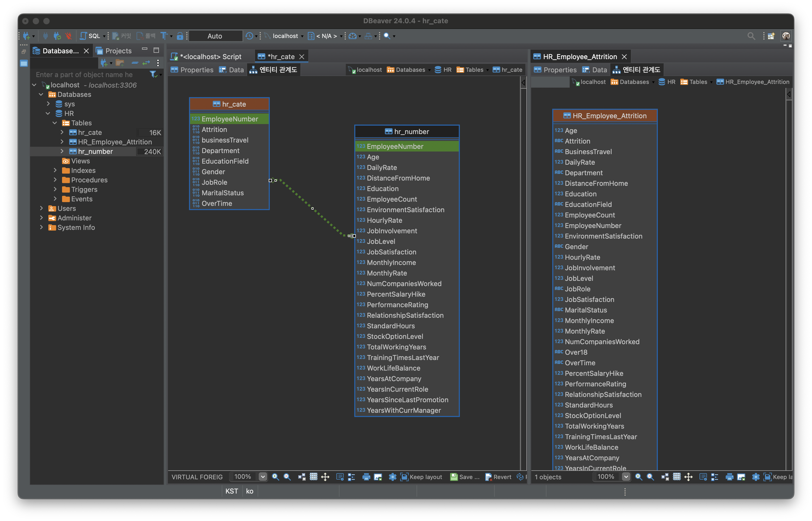The width and height of the screenshot is (812, 521).
Task: Click collapse all icon in Database navigator
Action: pyautogui.click(x=135, y=63)
